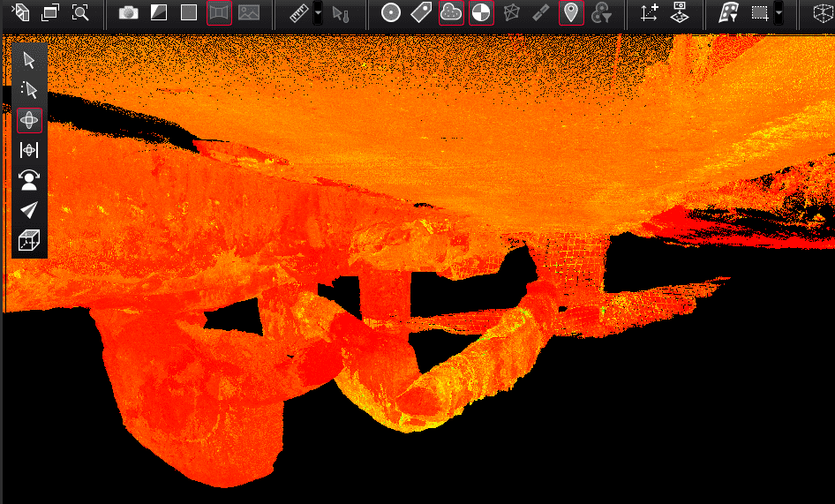Enable the look-around person view mode
This screenshot has height=504, width=835.
(x=29, y=180)
